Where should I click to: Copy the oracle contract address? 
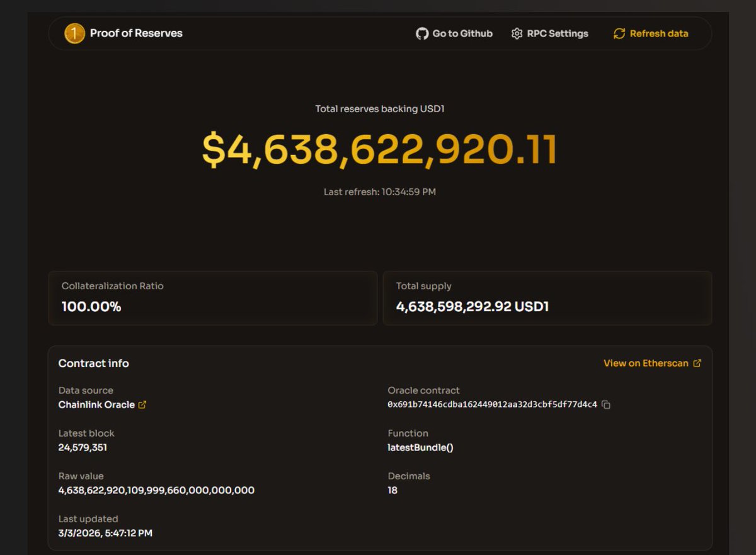coord(606,405)
